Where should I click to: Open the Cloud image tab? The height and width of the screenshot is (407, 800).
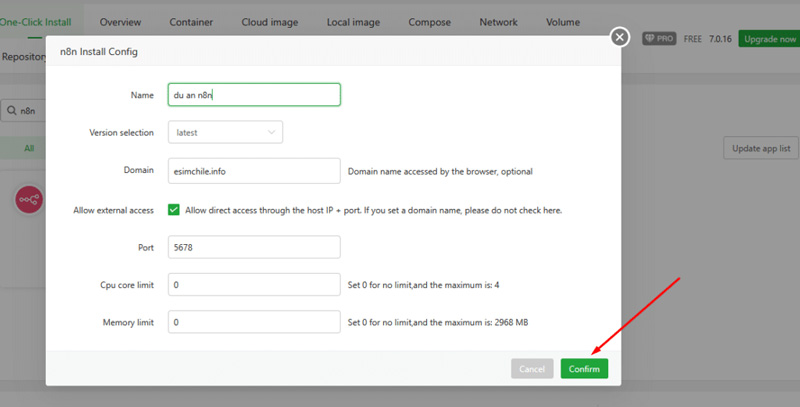pos(269,22)
